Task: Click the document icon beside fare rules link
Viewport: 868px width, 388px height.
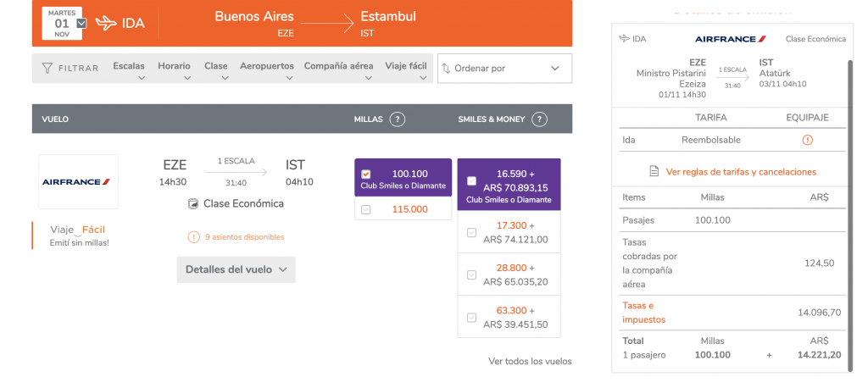Action: 654,172
